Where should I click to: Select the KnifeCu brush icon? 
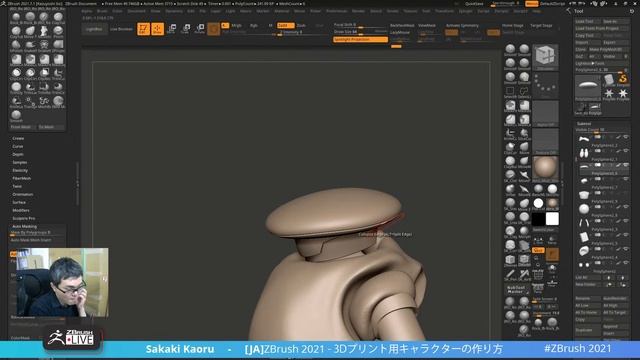click(16, 102)
